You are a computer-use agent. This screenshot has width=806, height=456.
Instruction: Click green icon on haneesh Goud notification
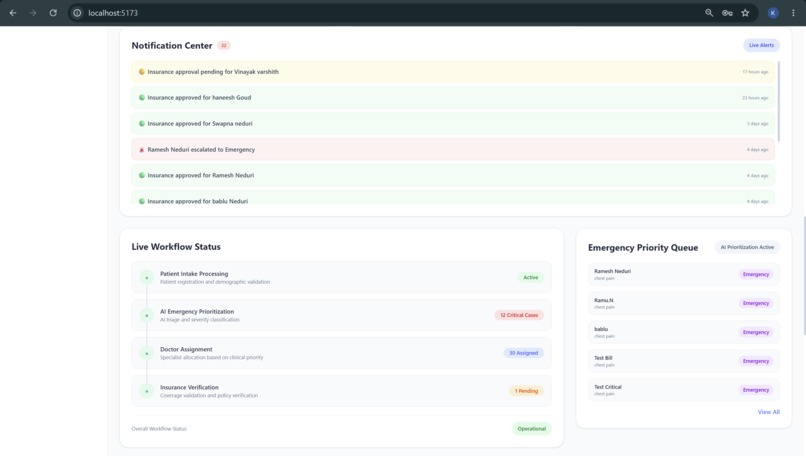(x=142, y=98)
